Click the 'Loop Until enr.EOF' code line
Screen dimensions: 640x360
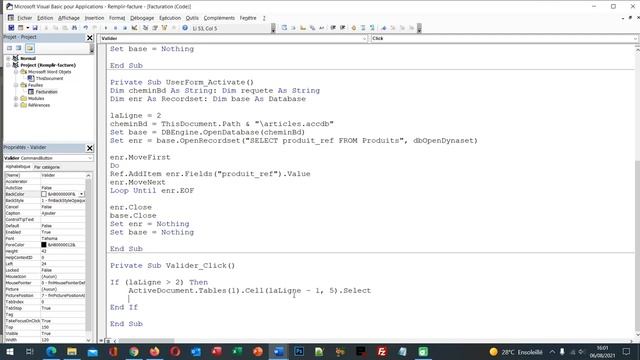click(x=152, y=191)
